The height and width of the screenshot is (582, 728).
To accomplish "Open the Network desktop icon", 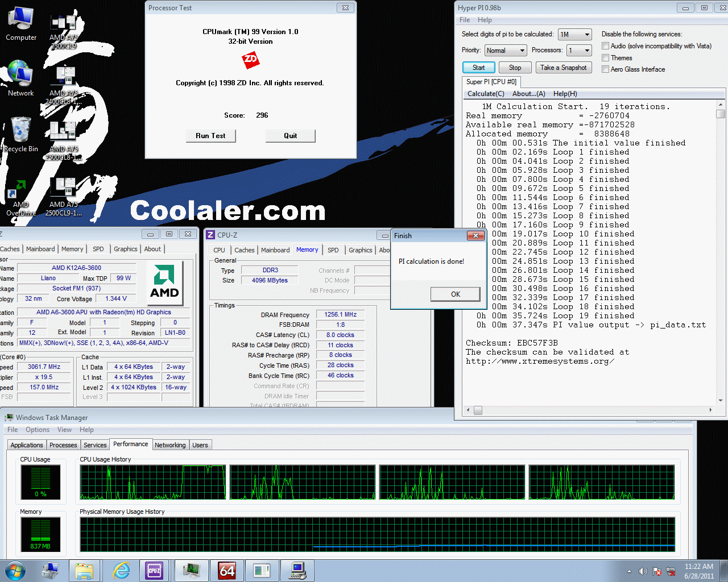I will [x=21, y=78].
